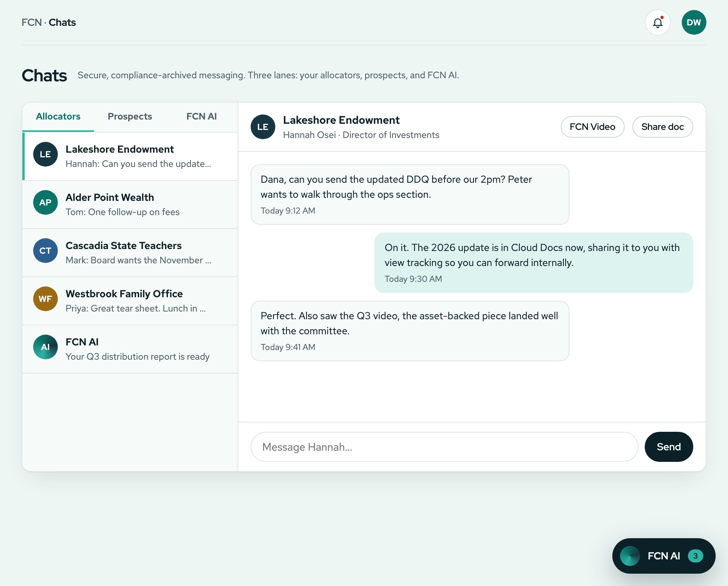
Task: Click the CT avatar for Cascadia State Teachers
Action: (45, 251)
